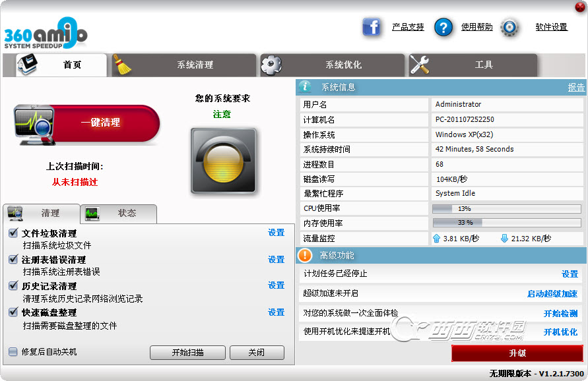Click the 启动超级加速 link
The height and width of the screenshot is (381, 588).
552,294
